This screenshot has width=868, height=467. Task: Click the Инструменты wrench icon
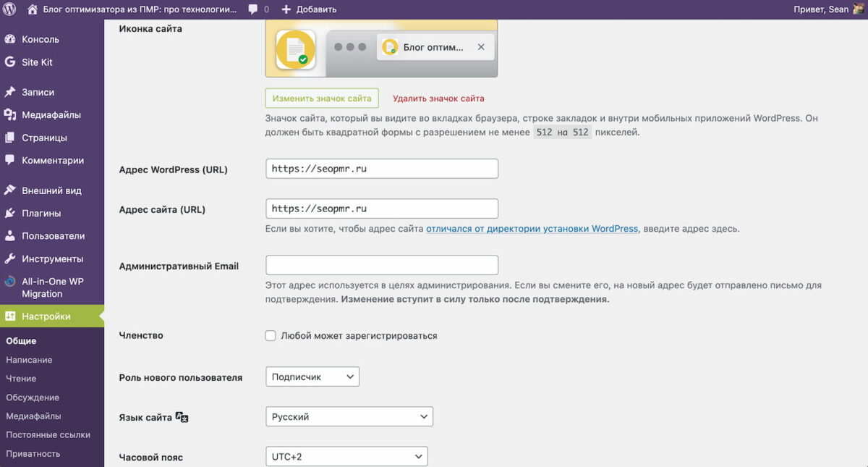click(x=10, y=259)
